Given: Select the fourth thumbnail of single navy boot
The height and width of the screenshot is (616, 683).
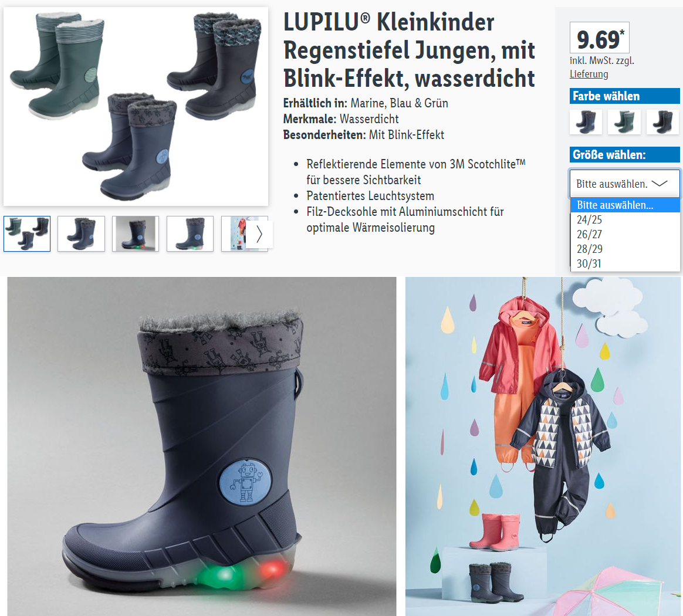Looking at the screenshot, I should 190,234.
